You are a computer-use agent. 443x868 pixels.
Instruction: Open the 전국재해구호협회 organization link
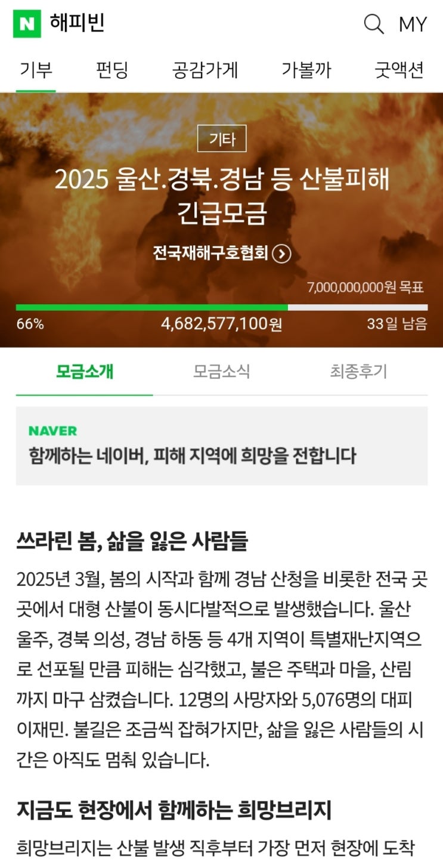click(210, 254)
